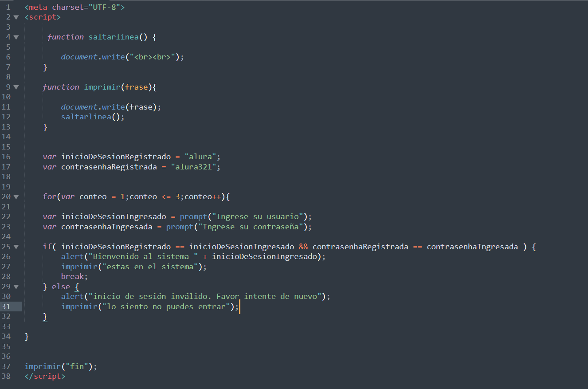
Task: Collapse the script tag fold arrow on line 2
Action: pos(16,17)
